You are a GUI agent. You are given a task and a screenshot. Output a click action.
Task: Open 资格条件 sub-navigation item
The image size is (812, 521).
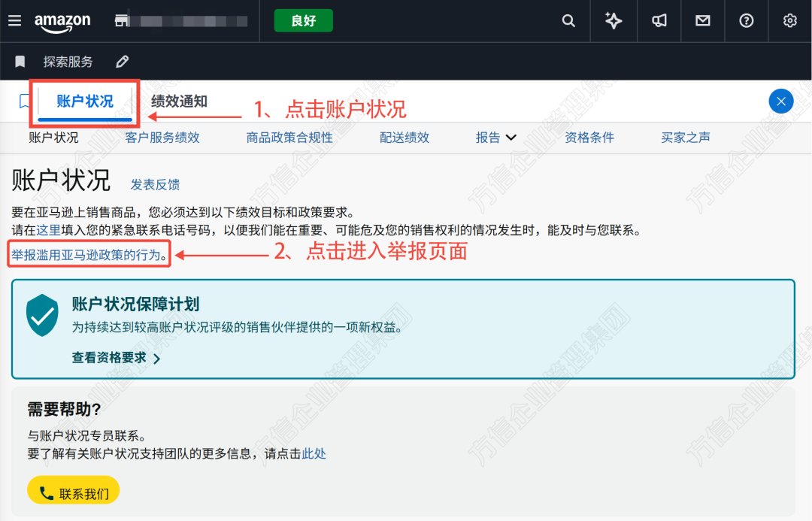click(589, 138)
